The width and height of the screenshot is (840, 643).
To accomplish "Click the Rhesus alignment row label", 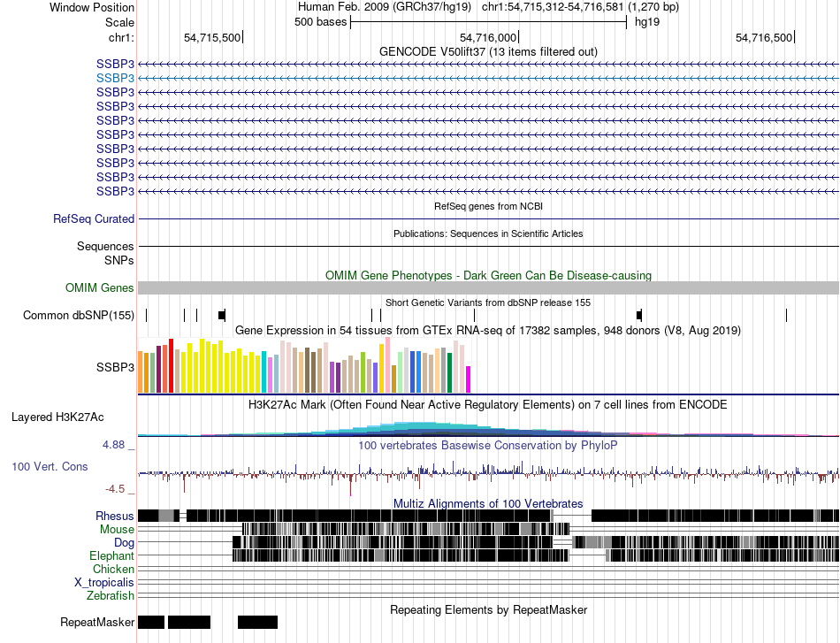I will (115, 516).
